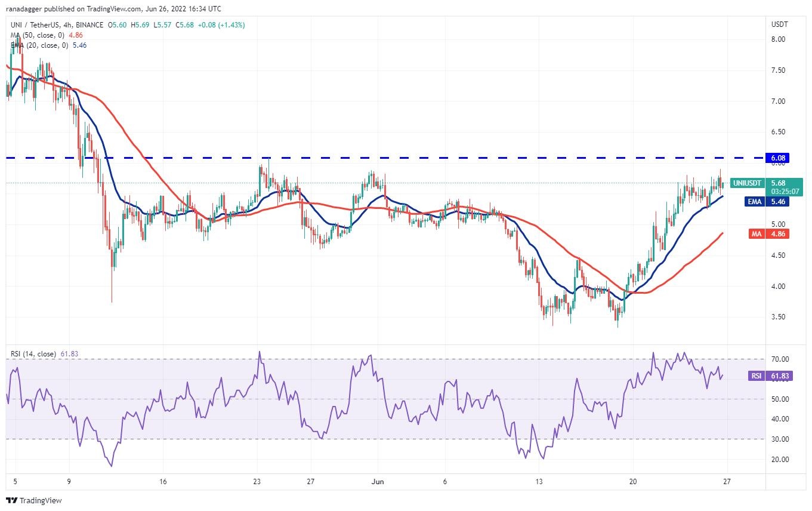
Task: Click the OHLC values in chart header
Action: 175,25
